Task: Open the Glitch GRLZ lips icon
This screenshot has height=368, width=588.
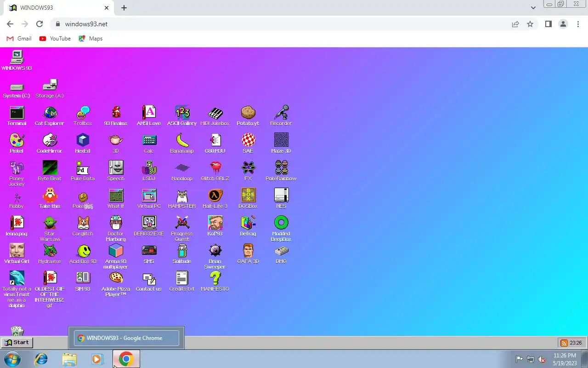Action: click(x=215, y=168)
